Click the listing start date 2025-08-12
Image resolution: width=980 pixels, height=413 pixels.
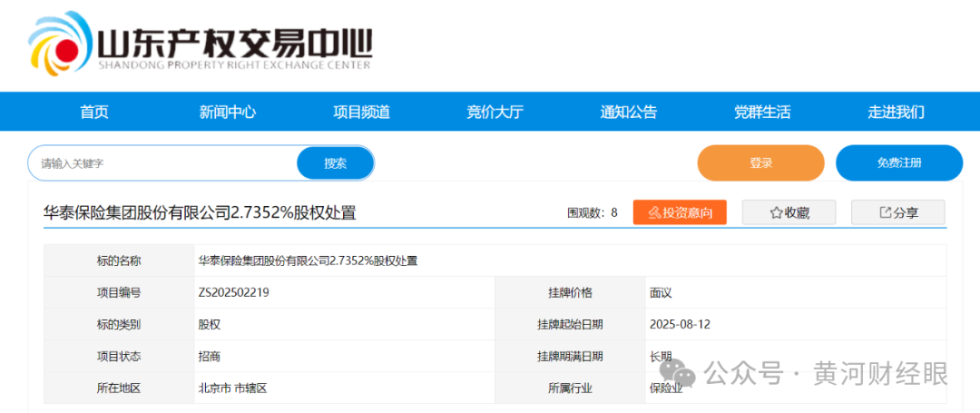coord(680,324)
